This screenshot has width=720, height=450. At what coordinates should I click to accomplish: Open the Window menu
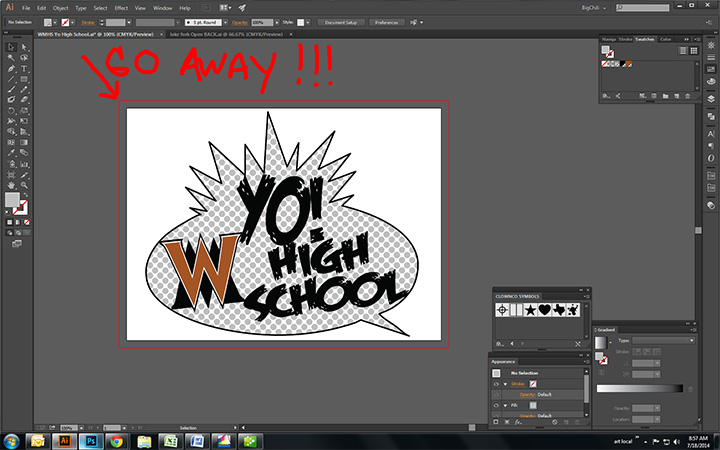pyautogui.click(x=163, y=8)
